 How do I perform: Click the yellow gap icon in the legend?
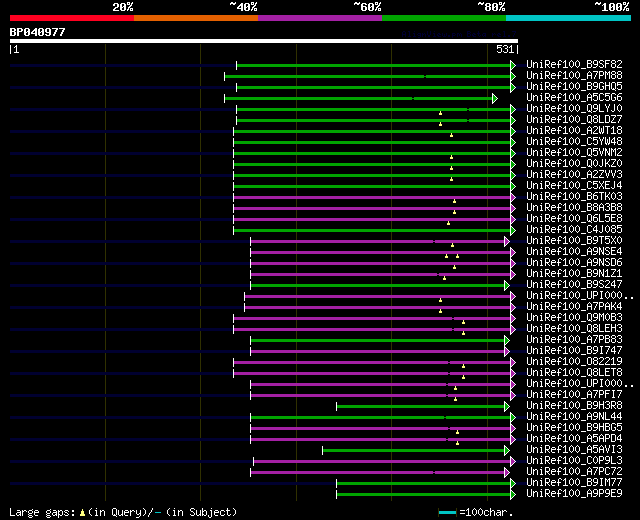pos(82,513)
